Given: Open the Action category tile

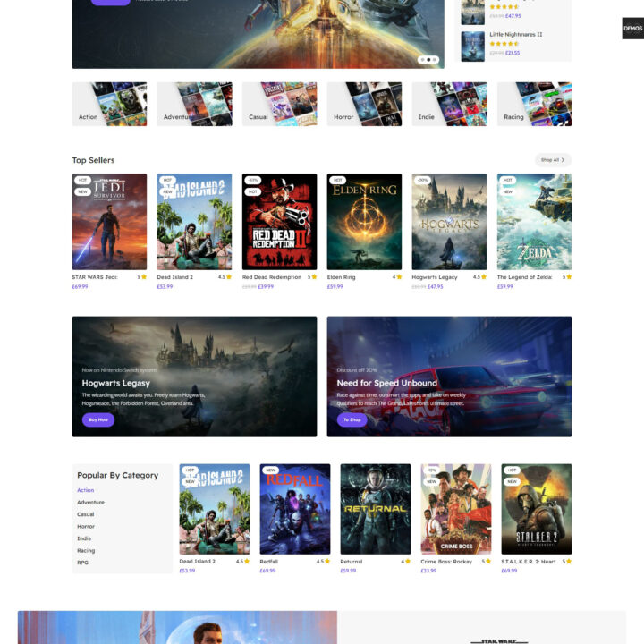Looking at the screenshot, I should [x=109, y=104].
